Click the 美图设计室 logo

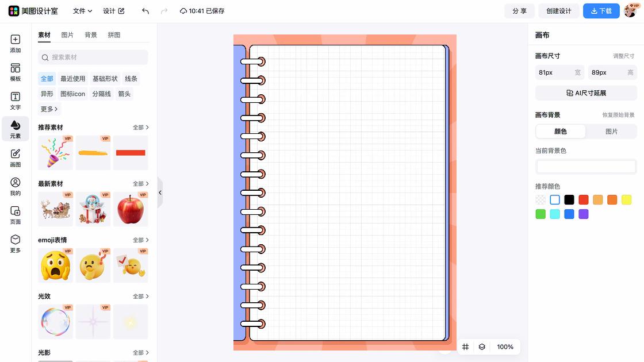(x=33, y=11)
